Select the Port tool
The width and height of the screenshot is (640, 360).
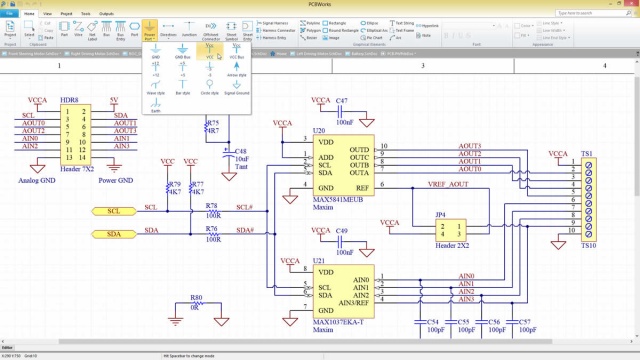[134, 30]
